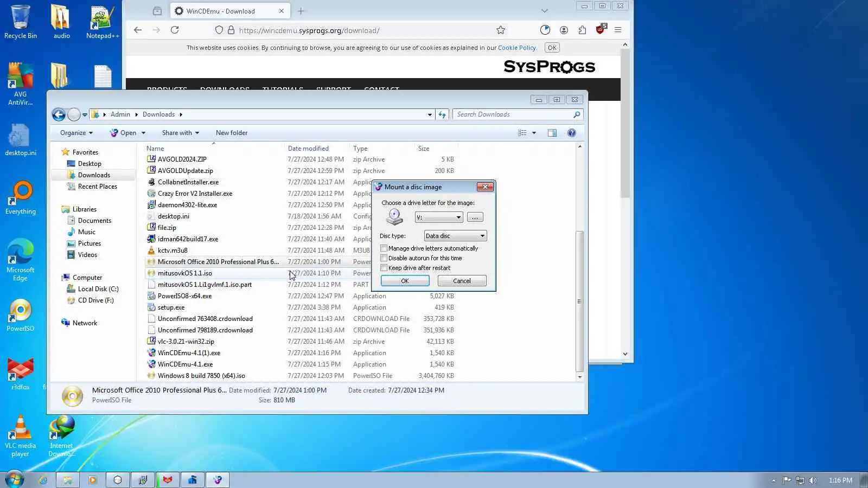Screen dimensions: 868x488
Task: Launch PowerISO desktop shortcut
Action: (20, 315)
